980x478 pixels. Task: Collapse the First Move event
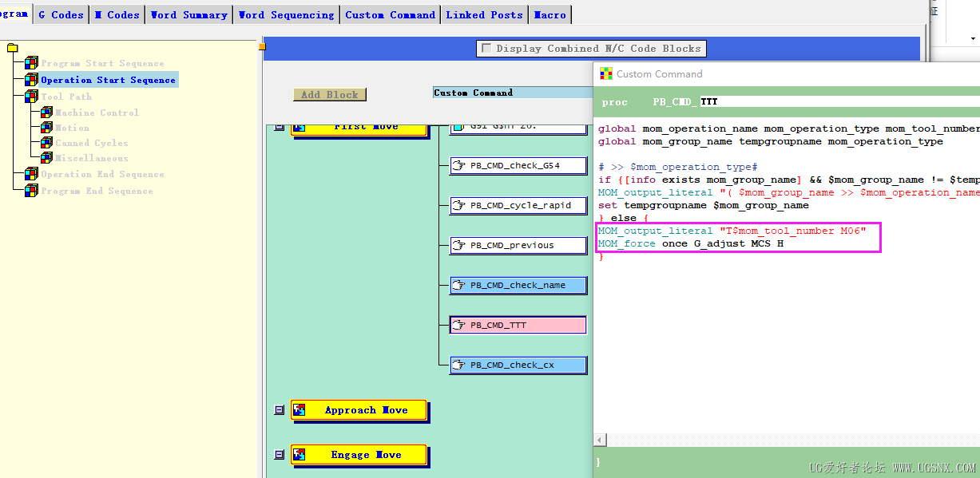click(x=279, y=126)
